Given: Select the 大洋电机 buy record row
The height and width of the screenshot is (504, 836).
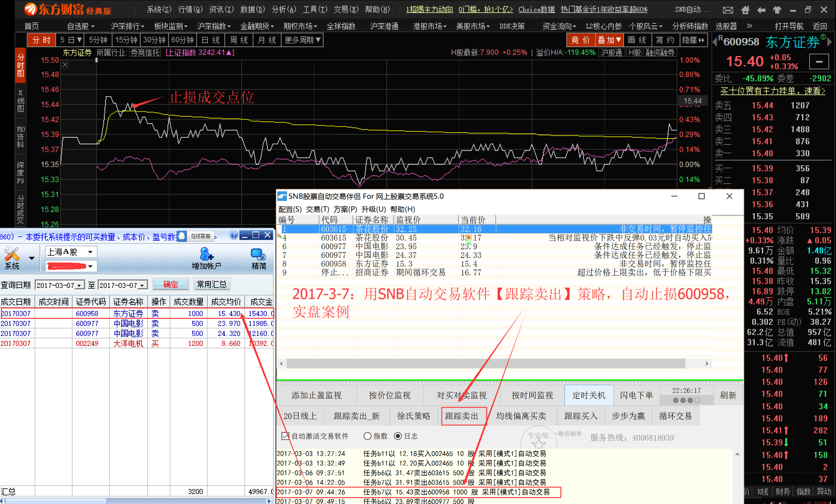Looking at the screenshot, I should [136, 344].
